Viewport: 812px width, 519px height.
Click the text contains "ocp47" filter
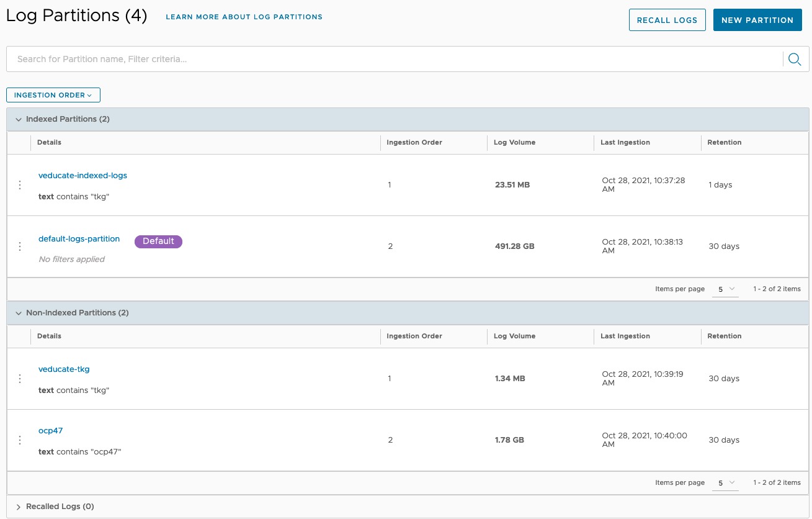(x=79, y=452)
